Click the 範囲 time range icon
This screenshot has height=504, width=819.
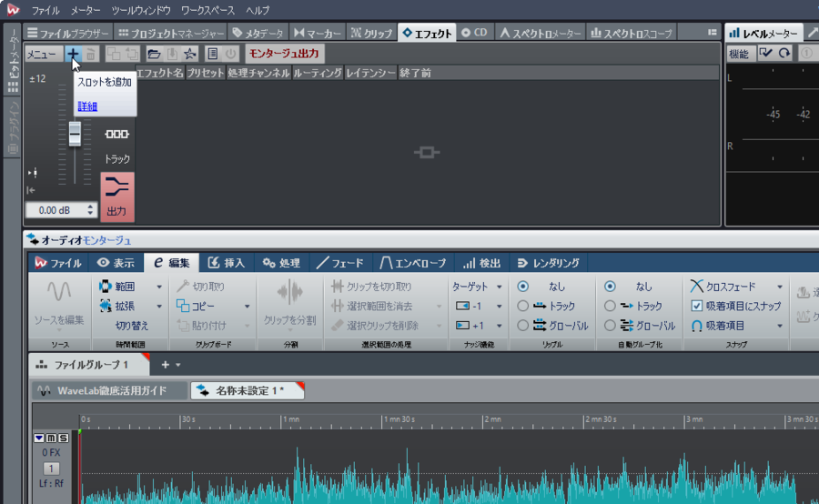(x=106, y=287)
